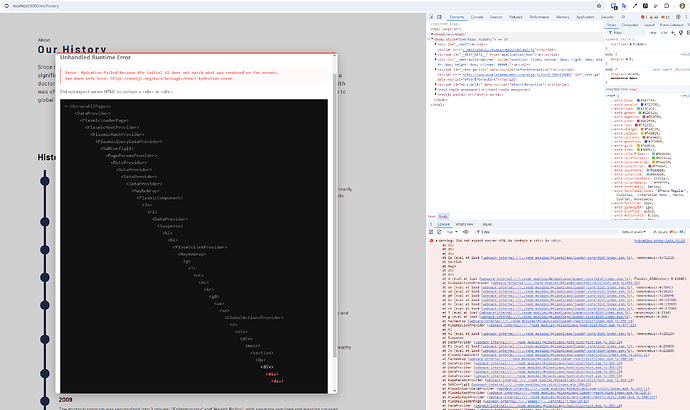This screenshot has height=410, width=690.
Task: Click the warning icon on the console message
Action: pos(432,241)
